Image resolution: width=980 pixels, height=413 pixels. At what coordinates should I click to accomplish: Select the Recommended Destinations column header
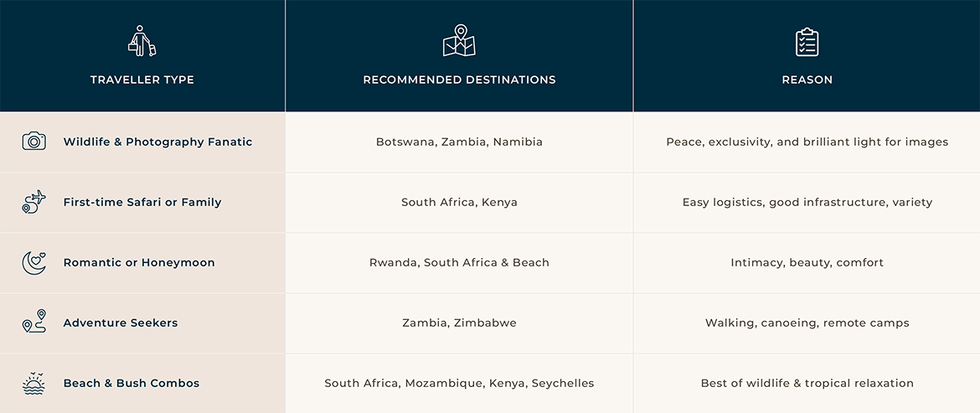[x=459, y=80]
